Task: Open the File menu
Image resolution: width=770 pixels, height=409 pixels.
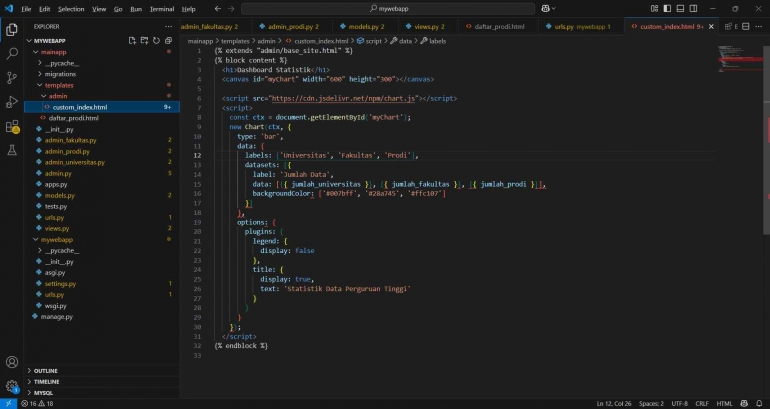Action: coord(26,9)
